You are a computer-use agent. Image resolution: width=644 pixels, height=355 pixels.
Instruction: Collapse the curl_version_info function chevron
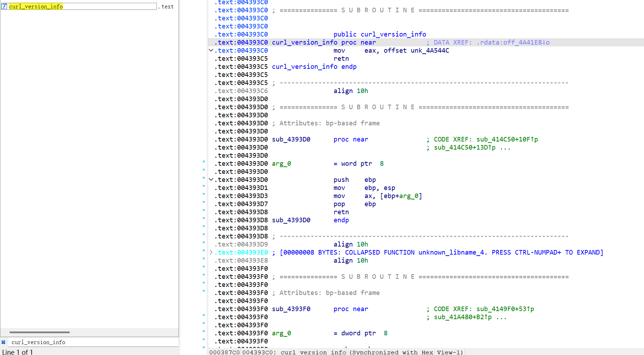[211, 50]
